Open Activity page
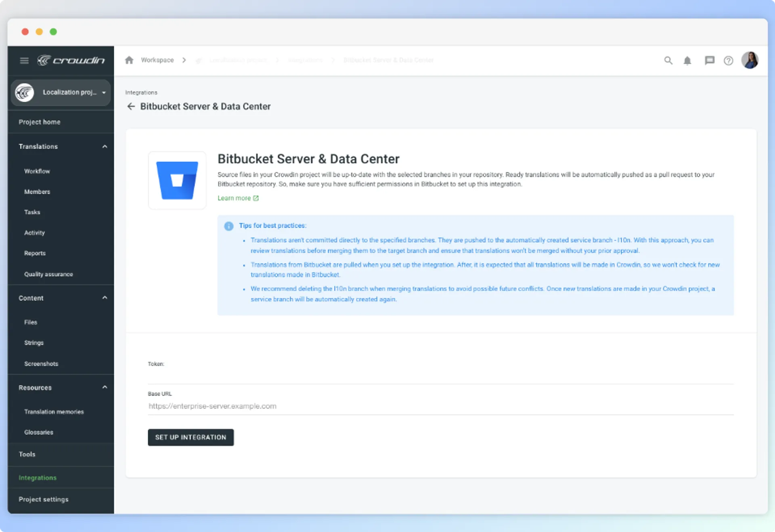775x532 pixels. tap(35, 233)
